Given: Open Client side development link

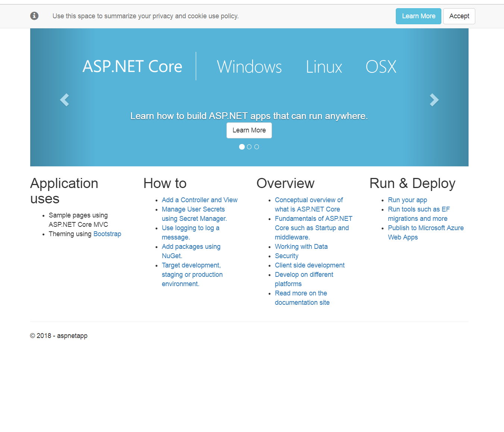Looking at the screenshot, I should click(310, 265).
